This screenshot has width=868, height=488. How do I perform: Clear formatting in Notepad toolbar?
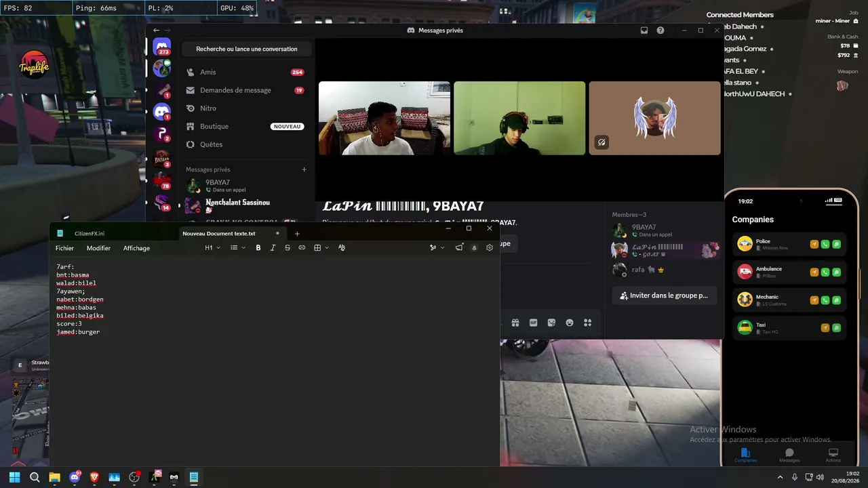pyautogui.click(x=342, y=248)
